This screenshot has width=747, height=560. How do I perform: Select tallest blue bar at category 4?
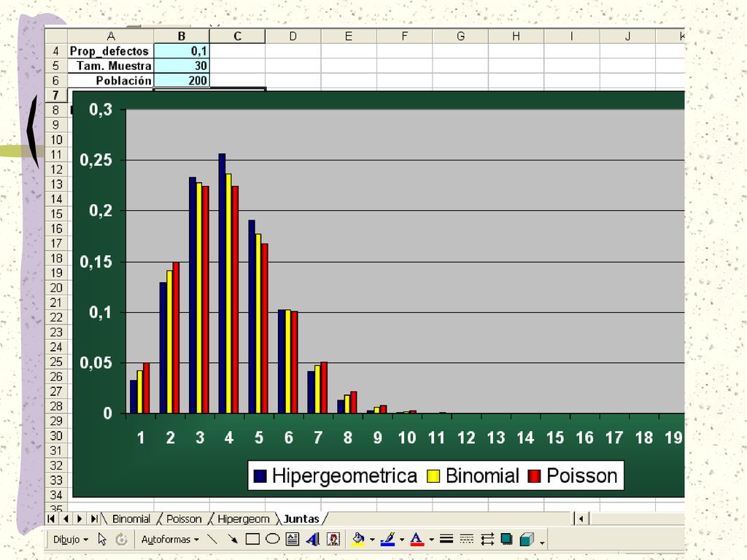tap(222, 284)
